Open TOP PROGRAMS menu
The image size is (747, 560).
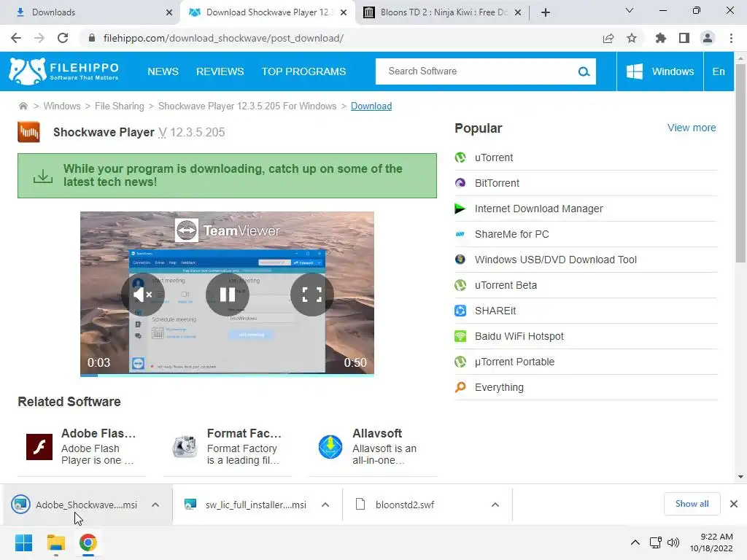(303, 71)
